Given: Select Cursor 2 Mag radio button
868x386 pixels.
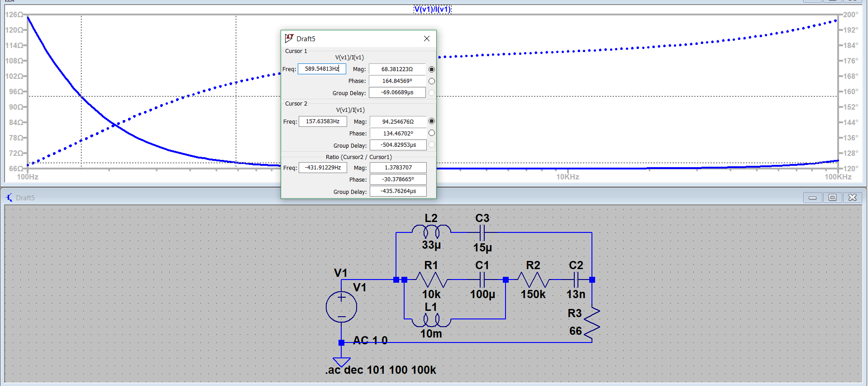Looking at the screenshot, I should 432,121.
